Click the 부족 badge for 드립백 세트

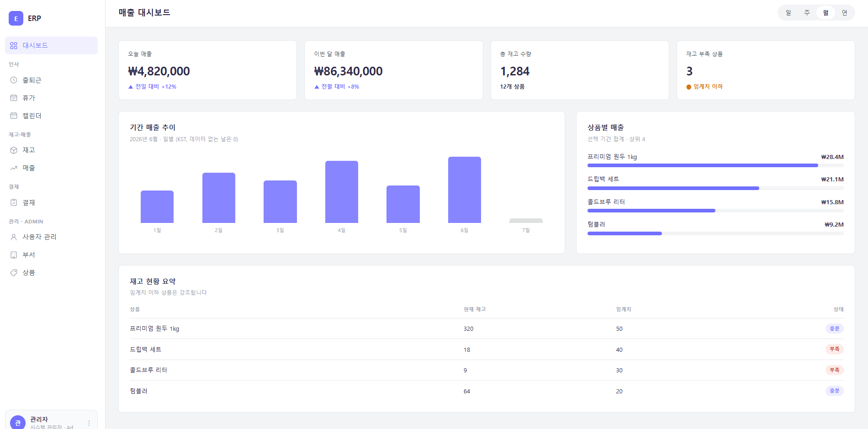tap(834, 349)
